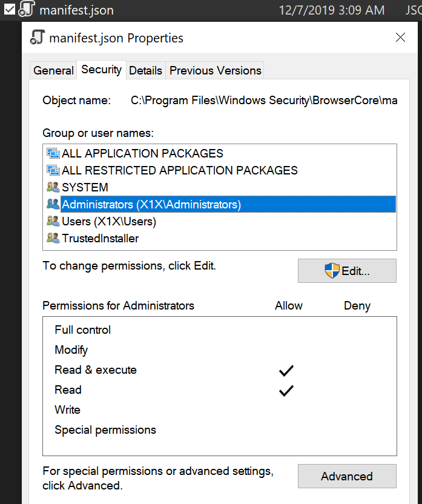Image resolution: width=422 pixels, height=504 pixels.
Task: Open the Previous Versions tab
Action: (215, 70)
